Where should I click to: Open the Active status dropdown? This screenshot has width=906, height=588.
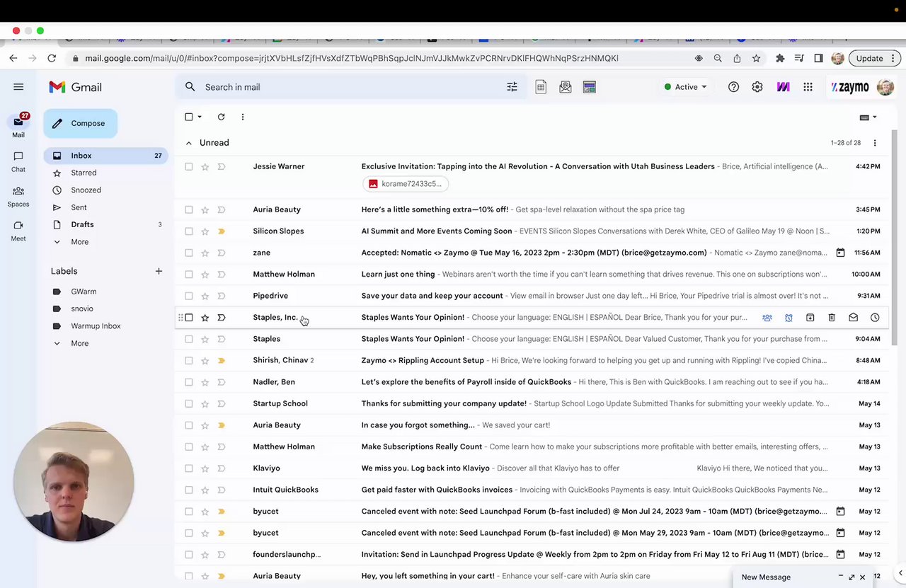[685, 87]
